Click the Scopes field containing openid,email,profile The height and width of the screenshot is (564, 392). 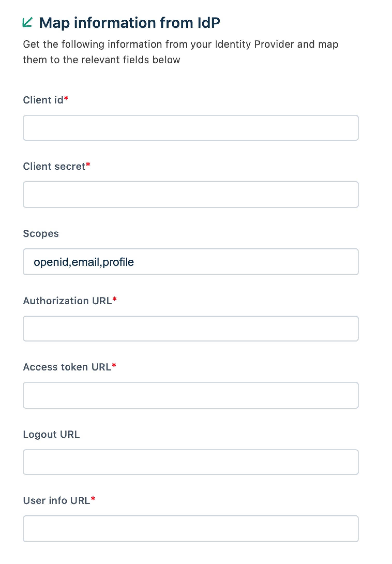tap(191, 262)
